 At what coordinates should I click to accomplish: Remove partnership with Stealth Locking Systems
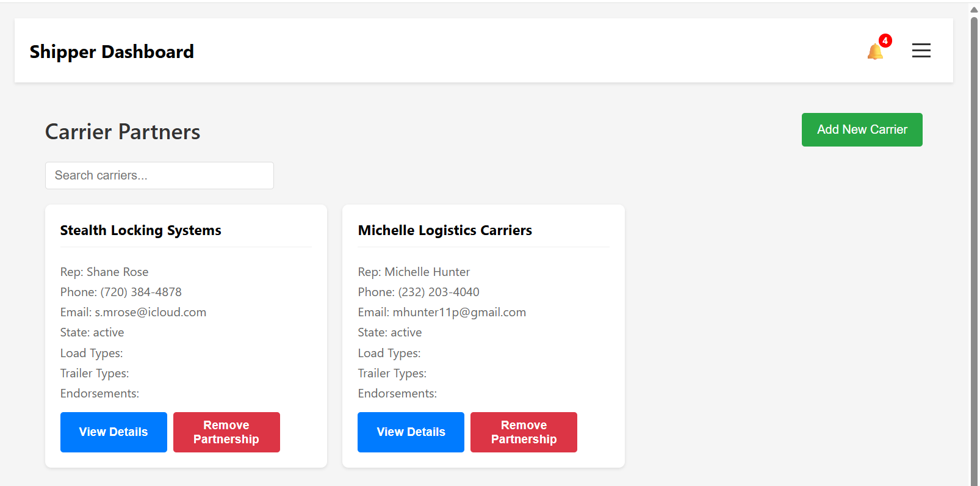pyautogui.click(x=226, y=432)
